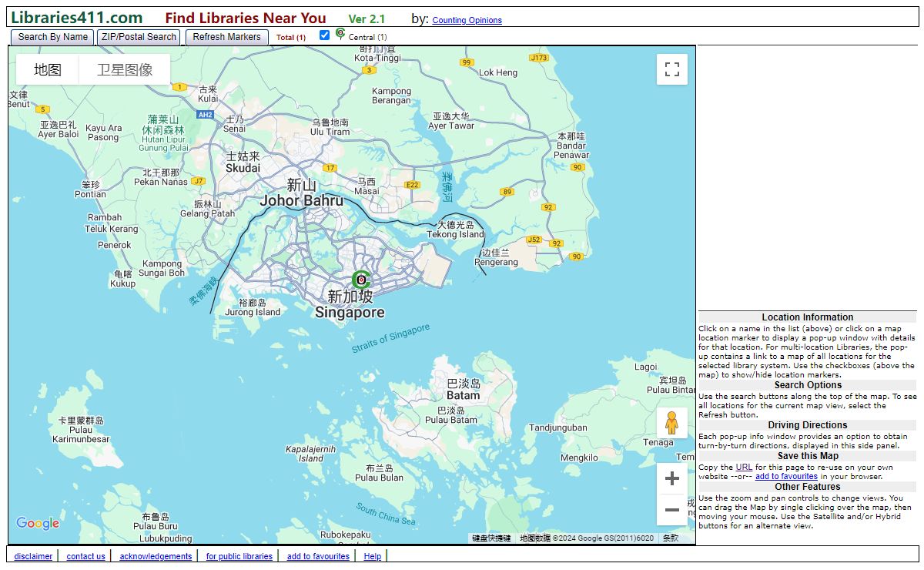
Task: Click the Batam label on the map
Action: 464,395
